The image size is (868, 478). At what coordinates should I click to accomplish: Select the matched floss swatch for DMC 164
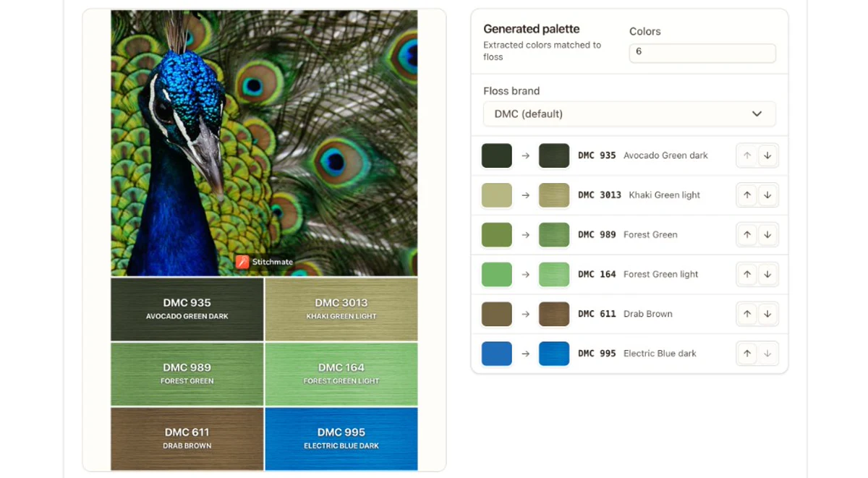coord(554,275)
